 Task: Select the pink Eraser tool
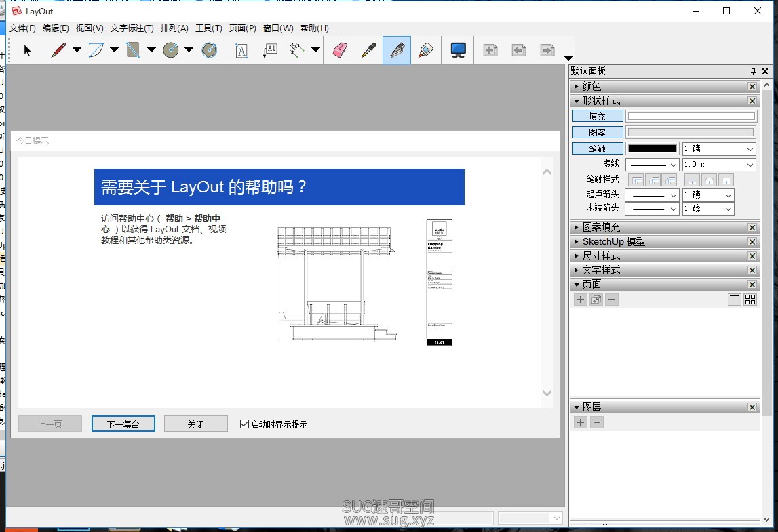coord(340,50)
